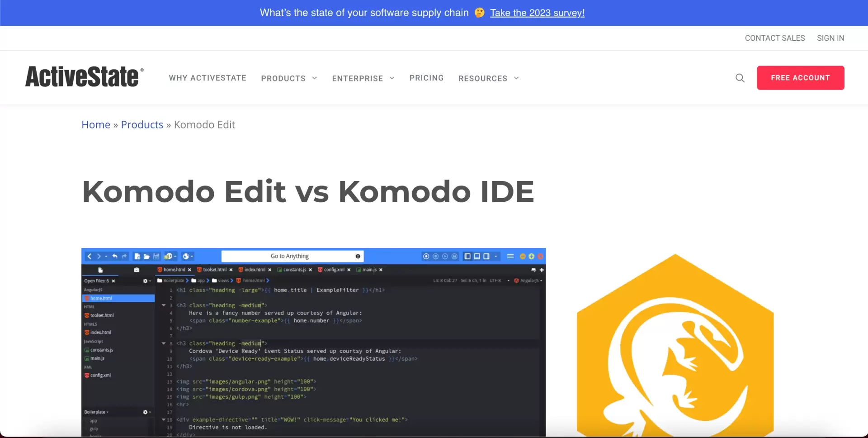The width and height of the screenshot is (868, 438).
Task: Click the record macro icon in Komodo toolbar
Action: (x=426, y=256)
